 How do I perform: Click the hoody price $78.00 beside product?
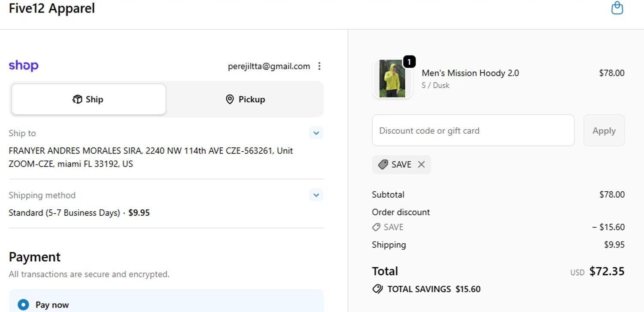(x=612, y=73)
